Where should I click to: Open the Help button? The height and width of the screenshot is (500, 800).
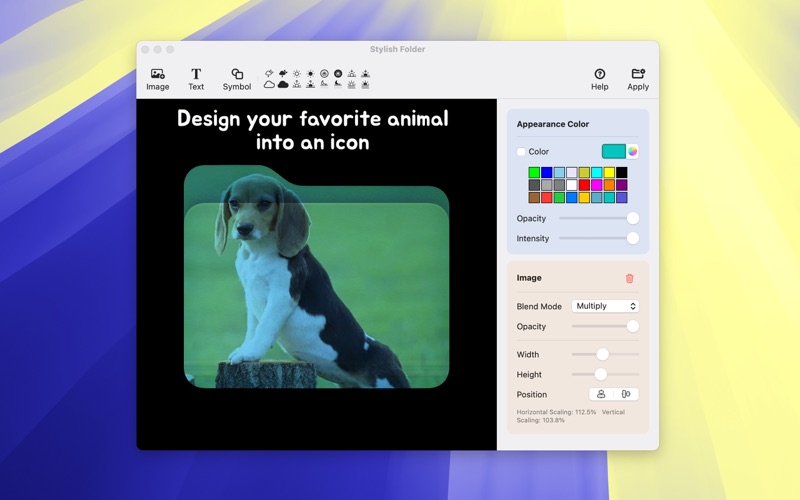599,79
